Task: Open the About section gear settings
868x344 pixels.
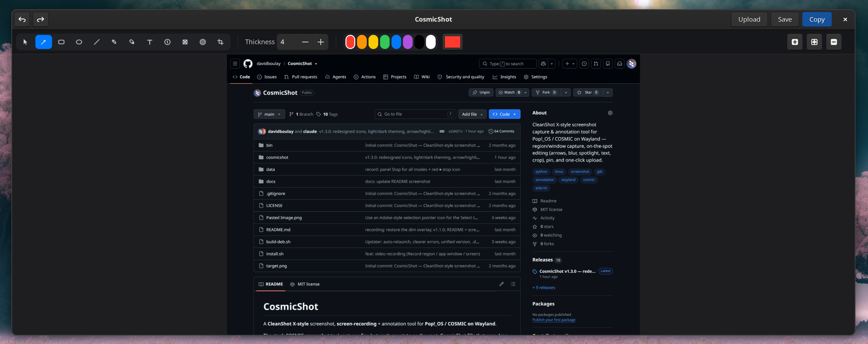Action: tap(610, 113)
